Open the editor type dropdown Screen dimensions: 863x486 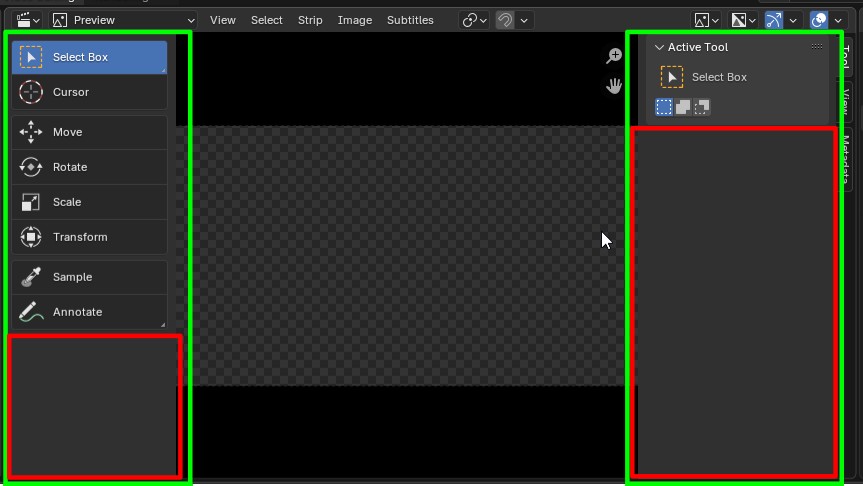28,20
